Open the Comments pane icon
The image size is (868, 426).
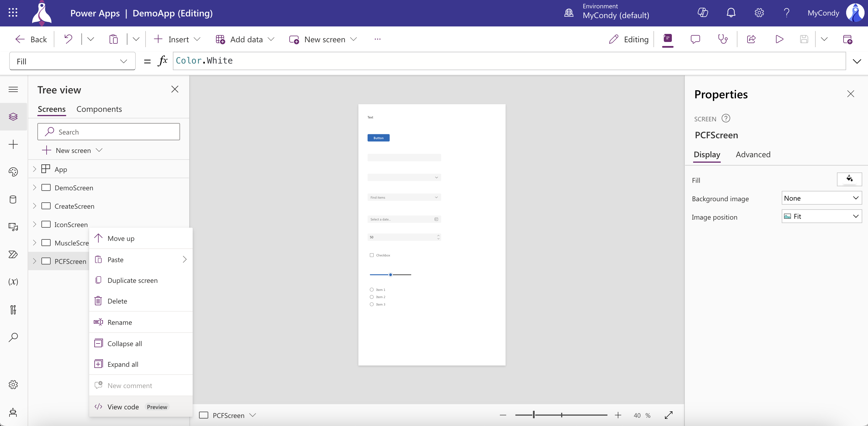[695, 39]
